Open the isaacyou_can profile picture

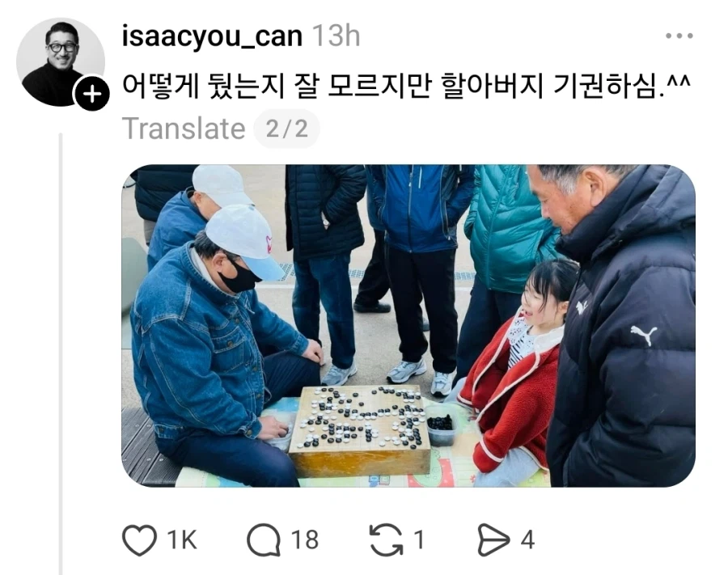click(x=61, y=62)
